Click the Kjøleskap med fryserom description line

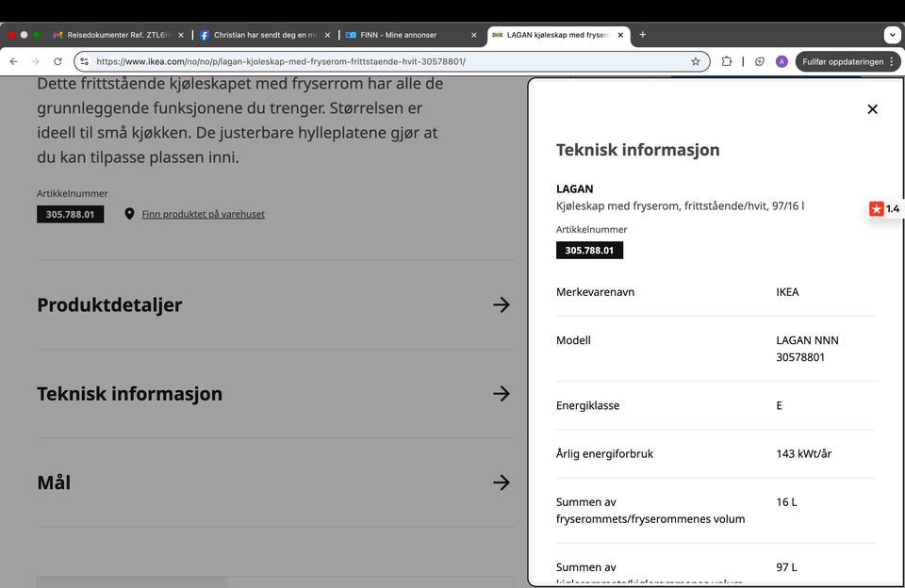tap(680, 206)
